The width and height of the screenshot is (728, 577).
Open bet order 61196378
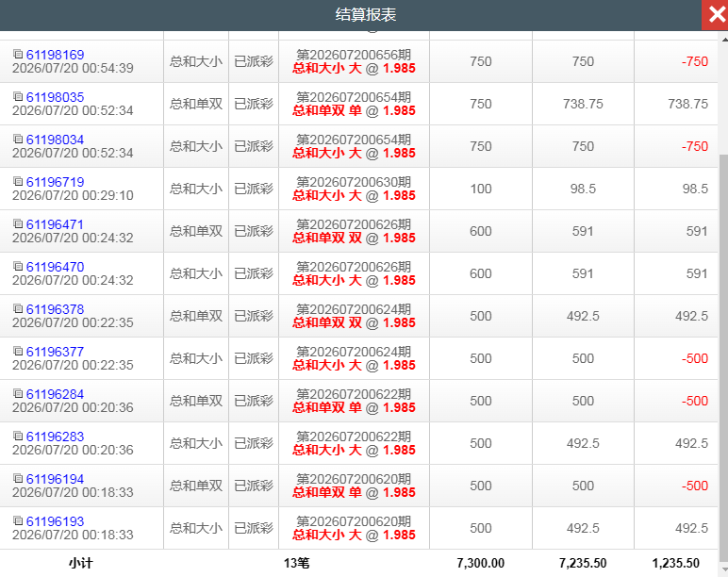point(56,309)
